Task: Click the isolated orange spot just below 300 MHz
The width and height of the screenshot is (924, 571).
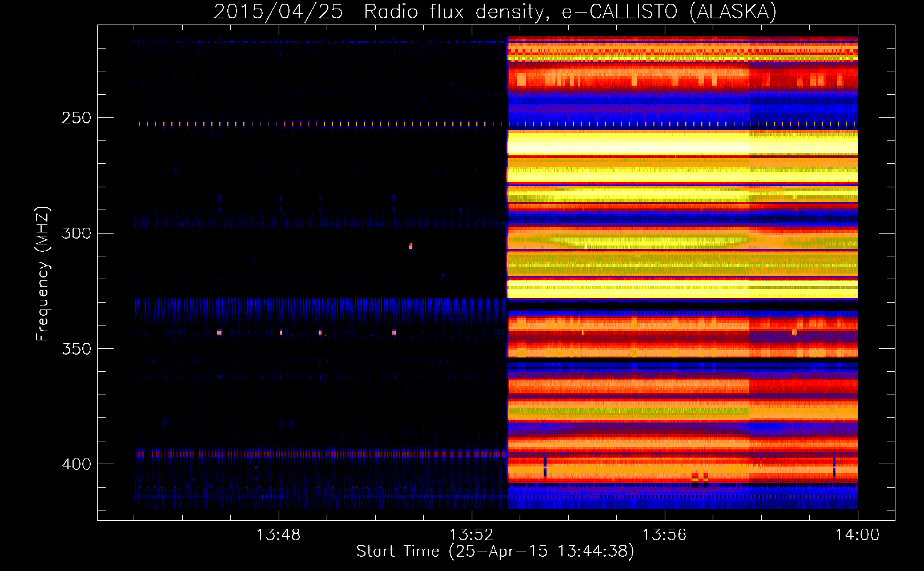Action: [411, 247]
